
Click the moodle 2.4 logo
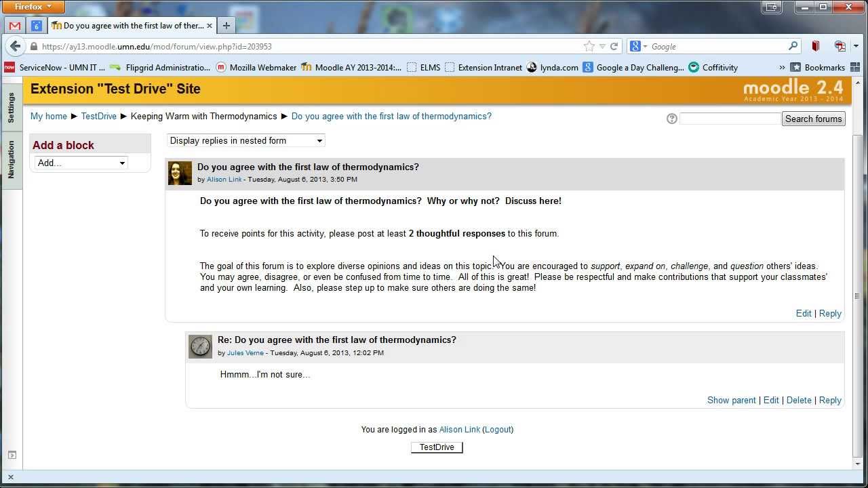pos(793,89)
